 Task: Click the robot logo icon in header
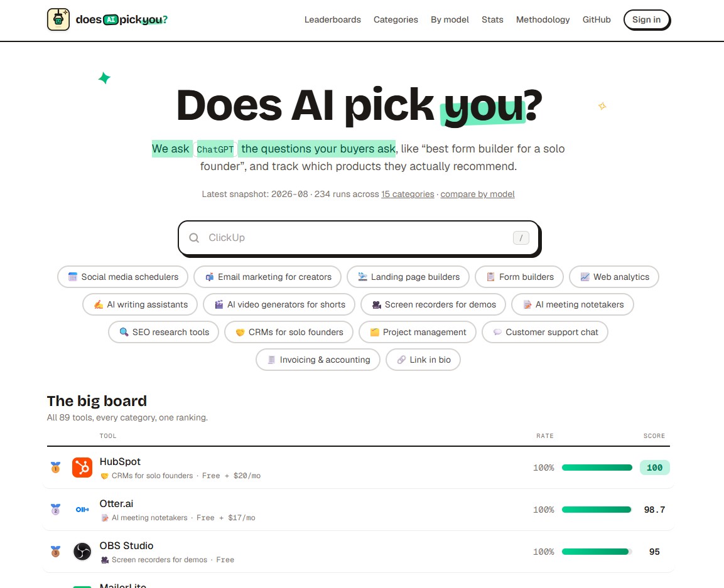tap(58, 19)
